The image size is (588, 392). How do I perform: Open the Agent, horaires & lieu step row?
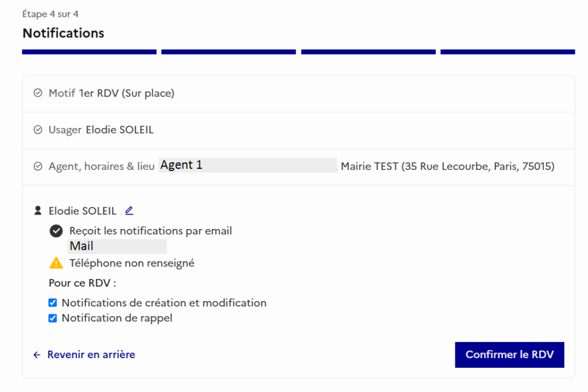(299, 167)
